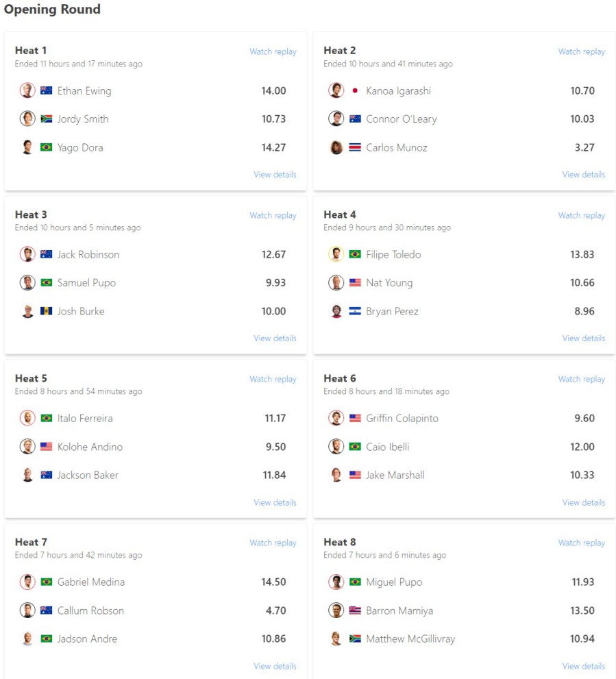This screenshot has width=616, height=679.
Task: Click Nat Young's USA flag icon
Action: tap(355, 283)
